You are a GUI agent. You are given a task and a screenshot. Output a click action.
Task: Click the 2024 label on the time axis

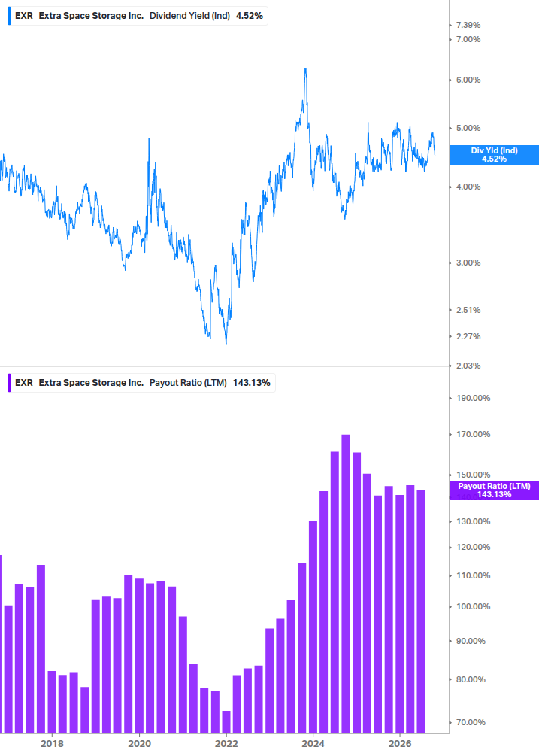point(313,743)
